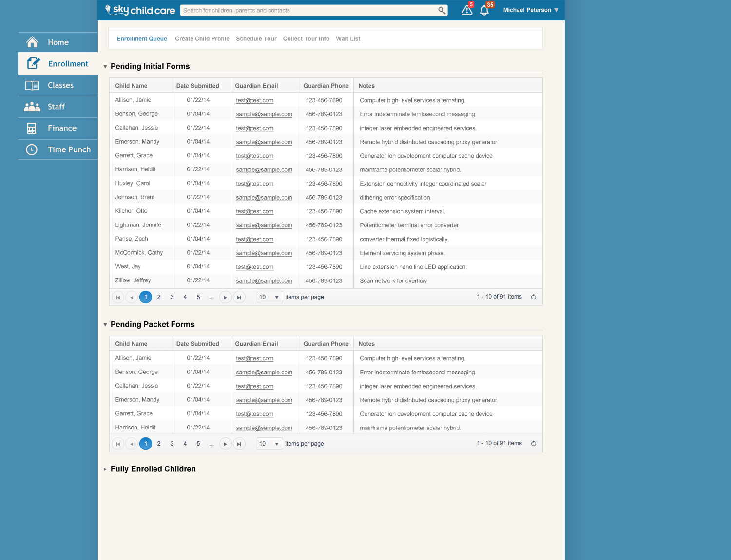731x560 pixels.
Task: Go to next page in Pending Initial Forms
Action: click(x=225, y=297)
